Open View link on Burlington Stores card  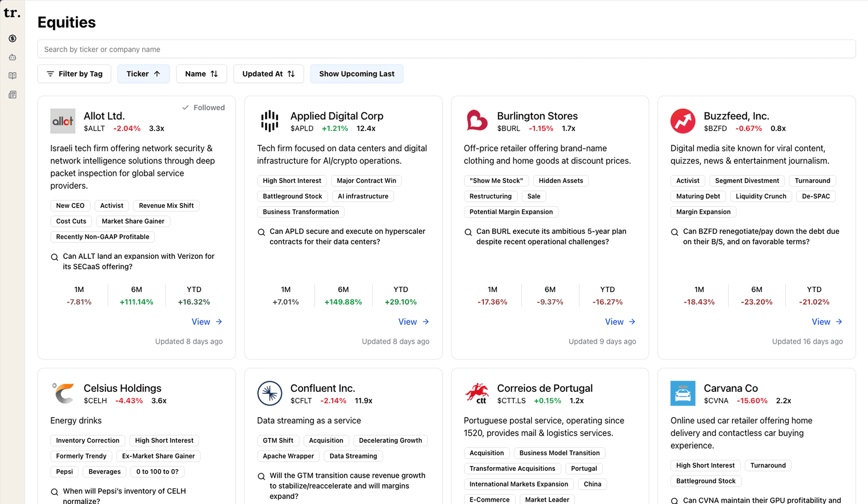[620, 322]
